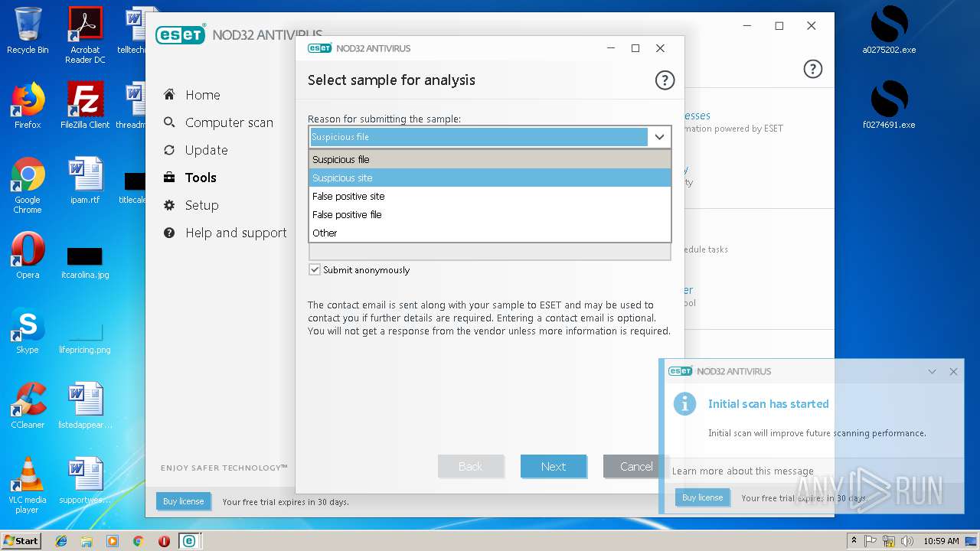980x551 pixels.
Task: Open Tools in ESET sidebar
Action: click(x=201, y=178)
